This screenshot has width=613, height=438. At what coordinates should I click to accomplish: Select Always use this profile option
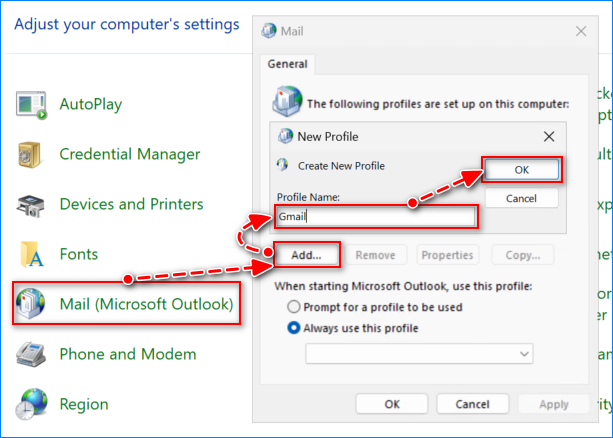(294, 328)
